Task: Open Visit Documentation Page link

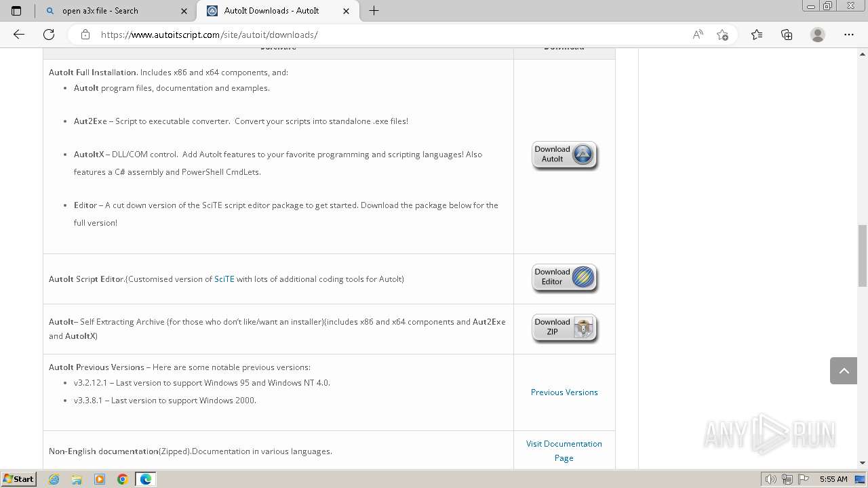Action: coord(564,451)
